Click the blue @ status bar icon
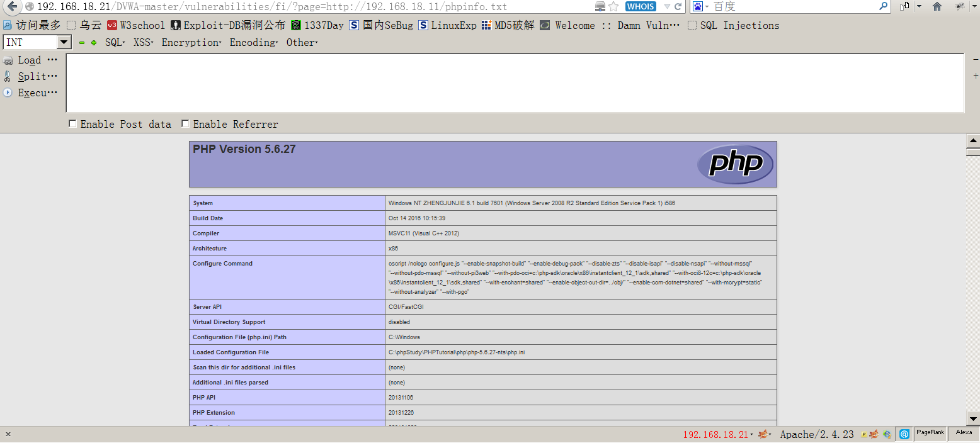Viewport: 980px width, 443px height. [x=904, y=434]
